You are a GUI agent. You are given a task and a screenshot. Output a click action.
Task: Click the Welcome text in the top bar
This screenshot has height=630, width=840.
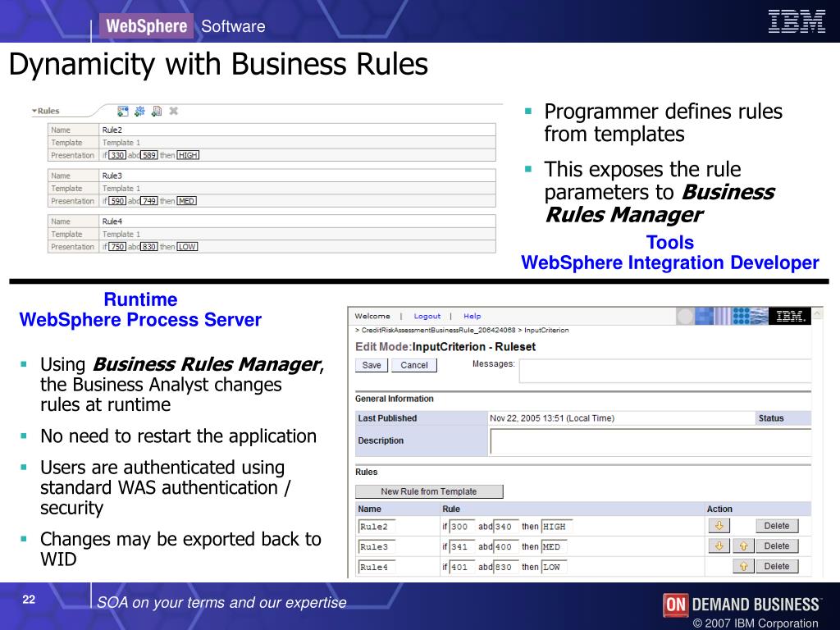click(x=372, y=316)
